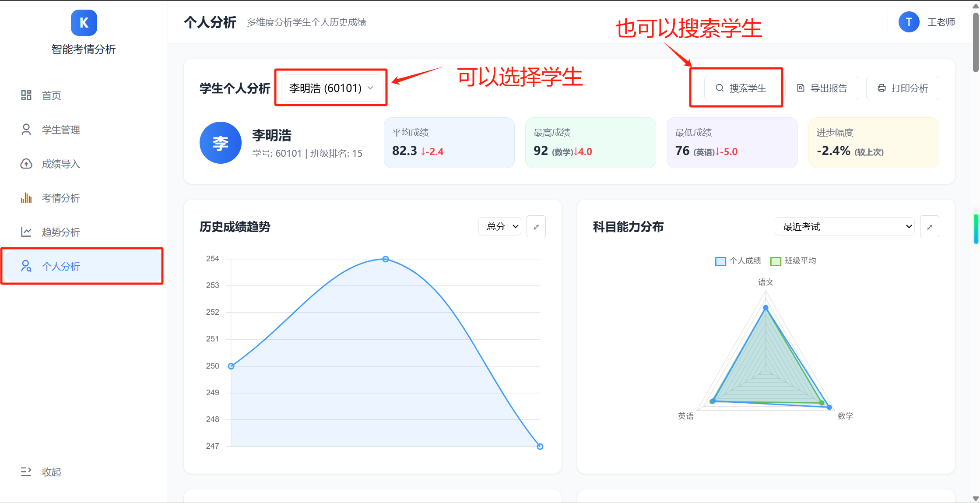The width and height of the screenshot is (980, 503).
Task: Open the 智能考情分析 logo icon
Action: click(84, 23)
